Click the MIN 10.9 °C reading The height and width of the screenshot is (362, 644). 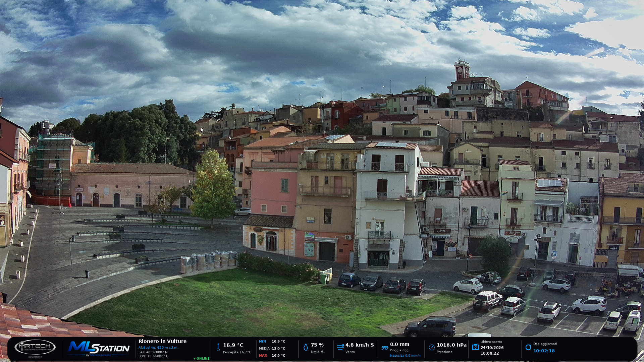pyautogui.click(x=272, y=342)
